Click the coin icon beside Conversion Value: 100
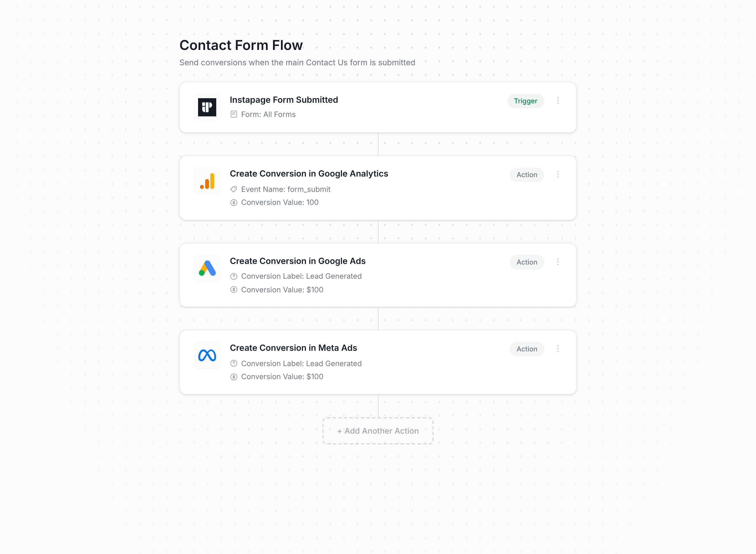 coord(234,202)
